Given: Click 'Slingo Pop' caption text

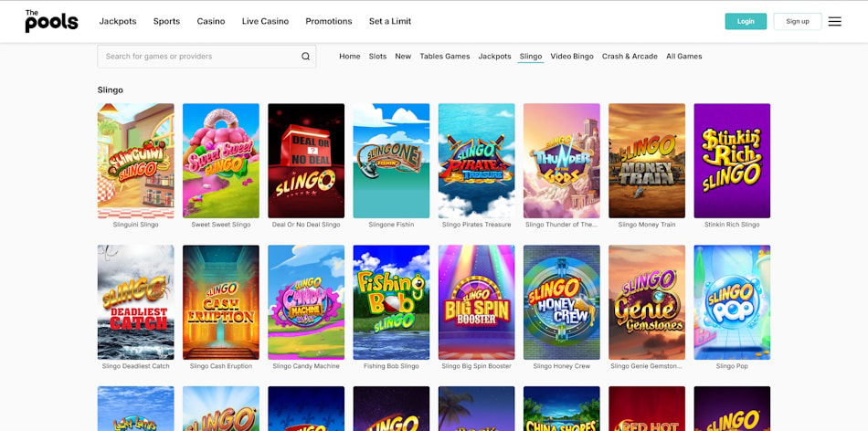Looking at the screenshot, I should tap(733, 366).
